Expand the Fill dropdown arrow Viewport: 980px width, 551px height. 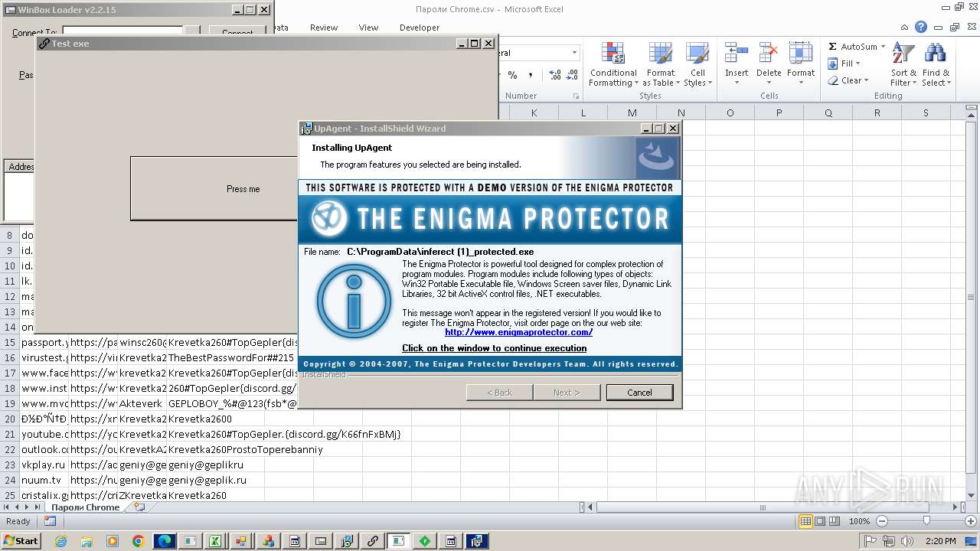(x=857, y=64)
